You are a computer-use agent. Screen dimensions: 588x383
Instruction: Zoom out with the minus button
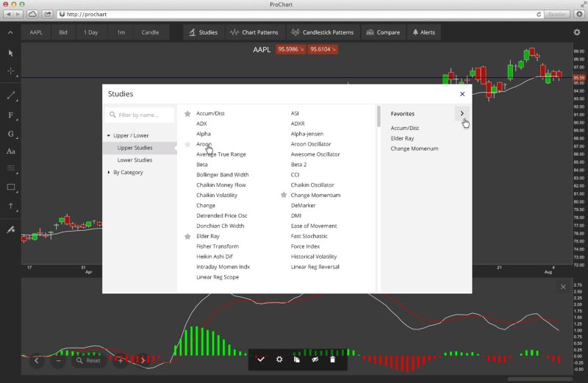coord(59,360)
